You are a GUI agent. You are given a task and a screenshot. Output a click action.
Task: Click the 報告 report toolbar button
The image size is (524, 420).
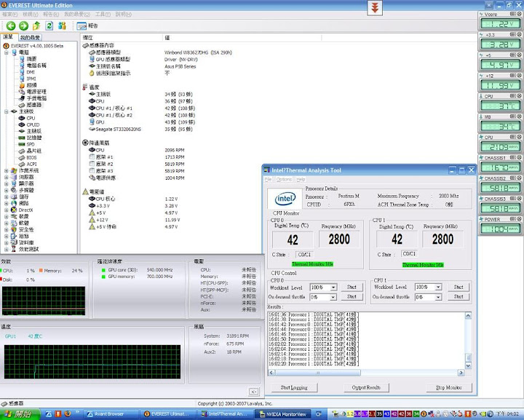87,25
